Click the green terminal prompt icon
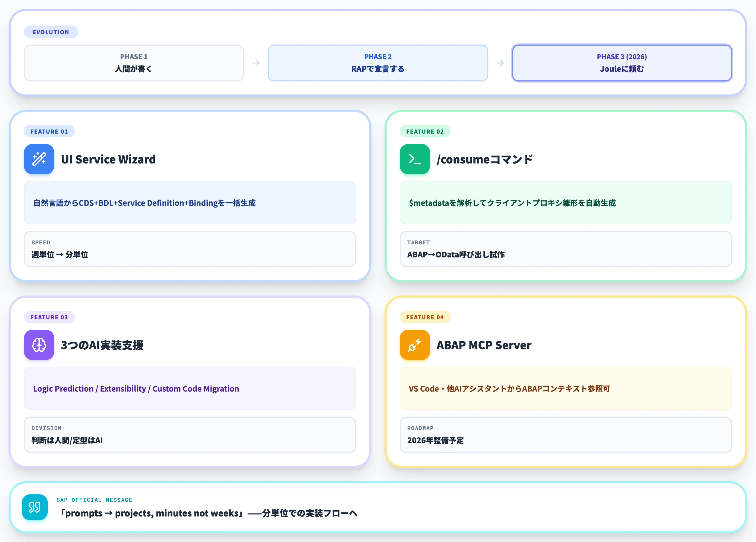 [415, 159]
